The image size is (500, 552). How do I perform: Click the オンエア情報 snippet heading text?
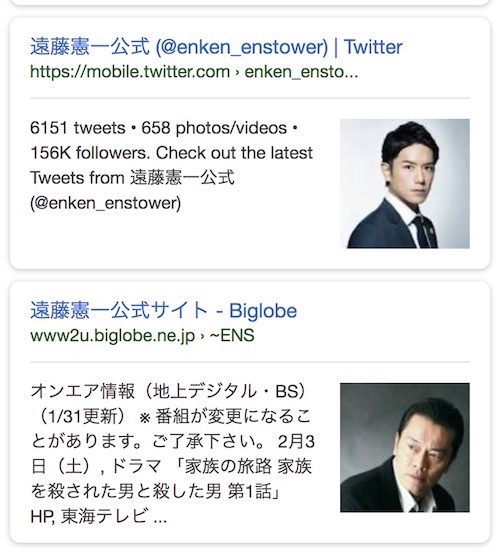(x=83, y=391)
